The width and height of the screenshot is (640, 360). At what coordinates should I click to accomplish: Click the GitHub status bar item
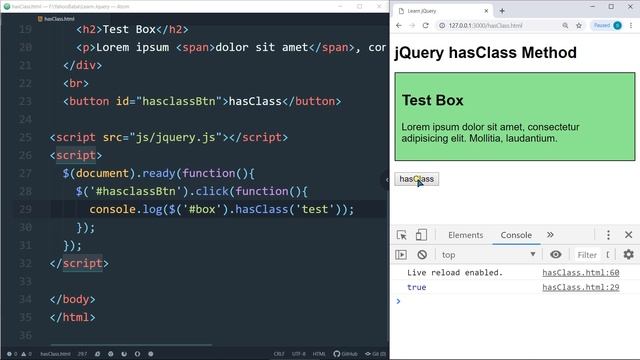[x=345, y=354]
